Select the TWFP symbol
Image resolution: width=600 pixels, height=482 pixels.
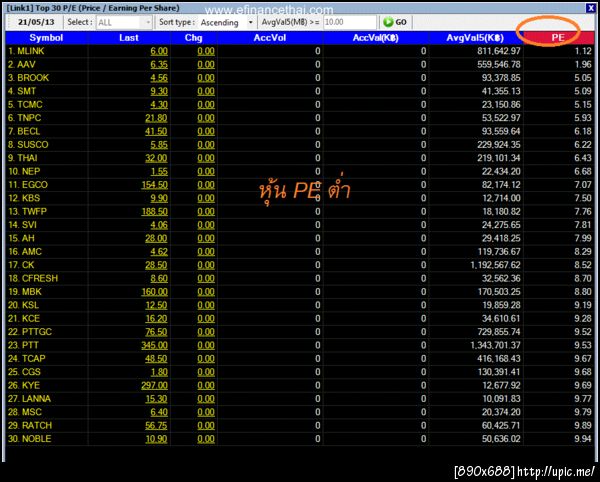point(34,212)
